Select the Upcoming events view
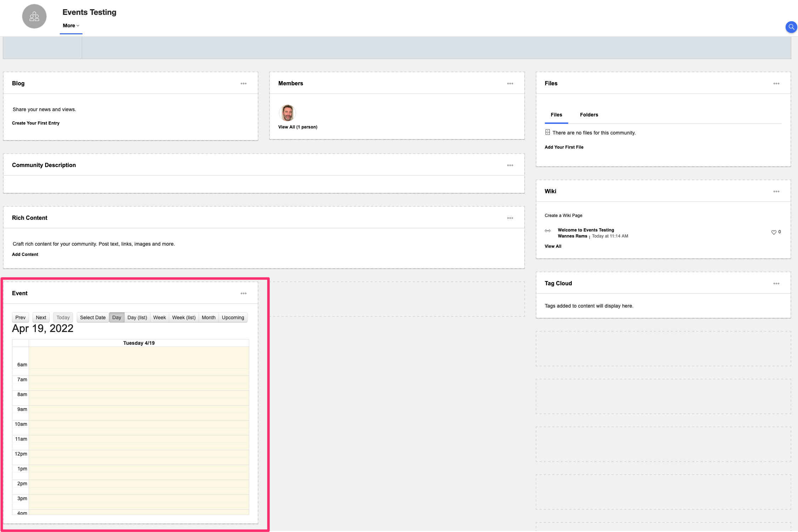The width and height of the screenshot is (798, 532). (x=233, y=318)
